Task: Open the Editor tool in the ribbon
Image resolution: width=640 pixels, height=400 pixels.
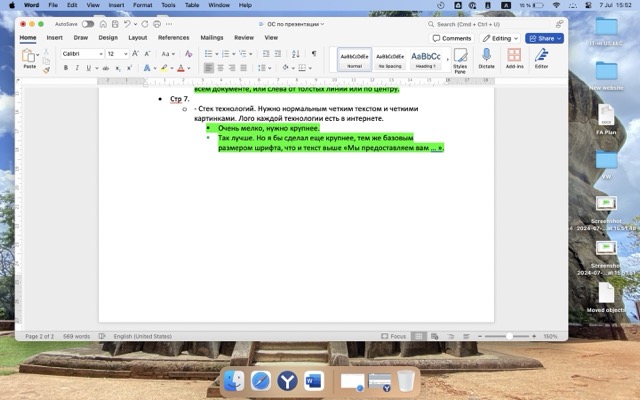Action: click(x=541, y=58)
